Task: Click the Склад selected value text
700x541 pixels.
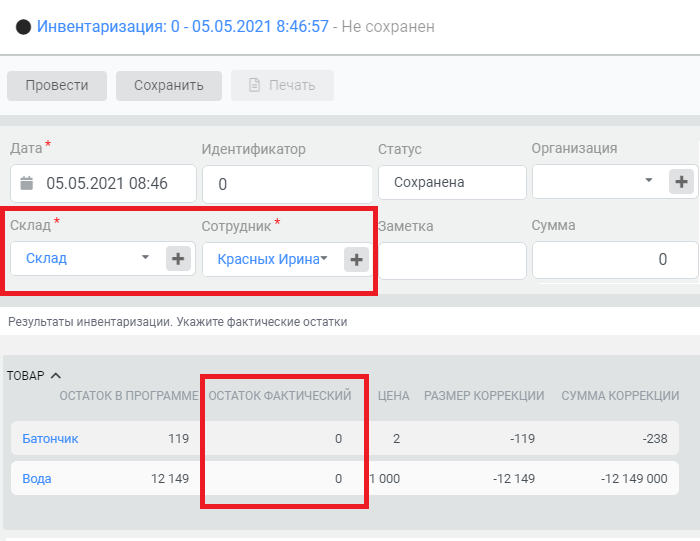Action: (x=46, y=258)
